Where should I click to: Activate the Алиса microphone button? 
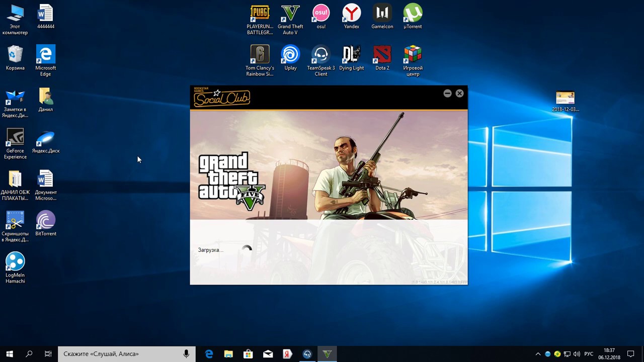tap(186, 354)
